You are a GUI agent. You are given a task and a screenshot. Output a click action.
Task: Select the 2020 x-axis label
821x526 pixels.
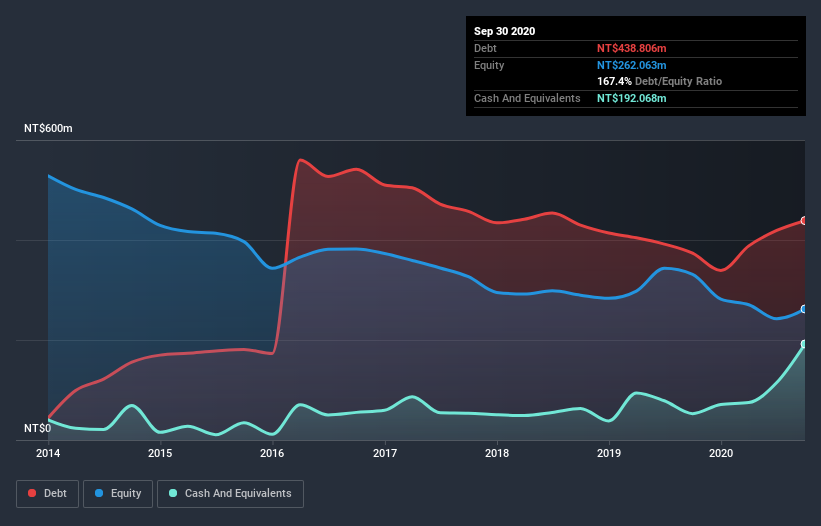(721, 453)
